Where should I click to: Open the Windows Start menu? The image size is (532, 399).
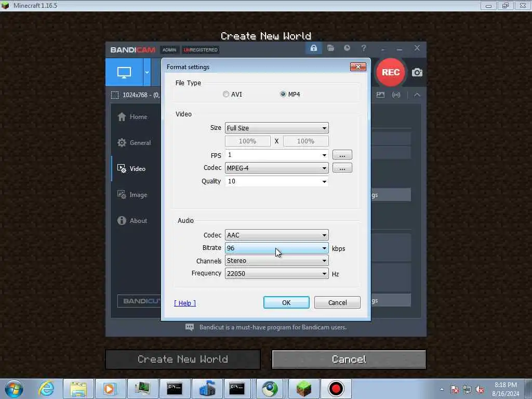pos(14,389)
